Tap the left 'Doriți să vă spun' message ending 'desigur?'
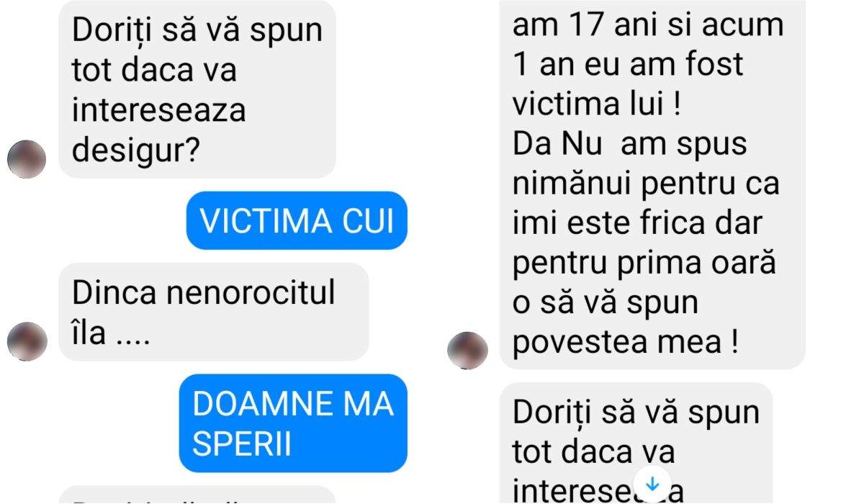864x504 pixels. click(x=197, y=89)
